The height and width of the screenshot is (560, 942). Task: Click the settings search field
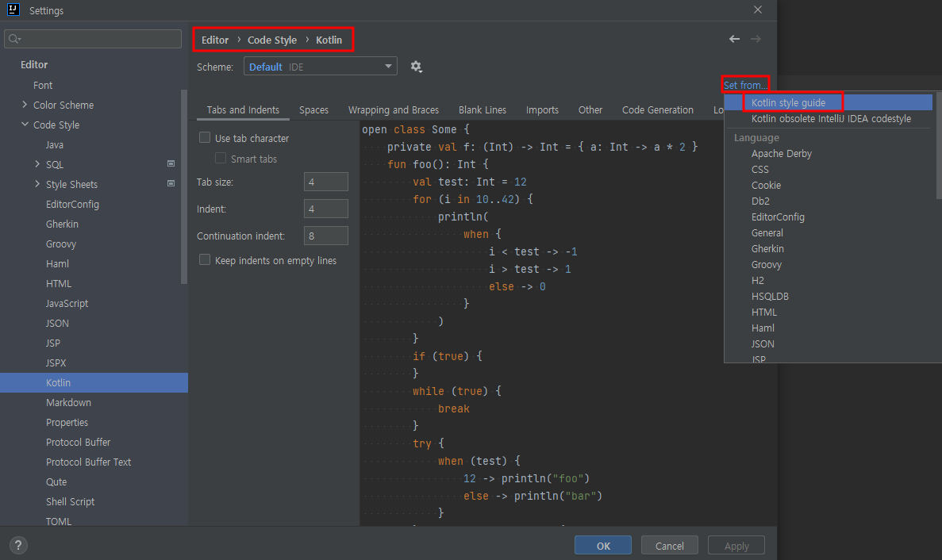point(93,39)
